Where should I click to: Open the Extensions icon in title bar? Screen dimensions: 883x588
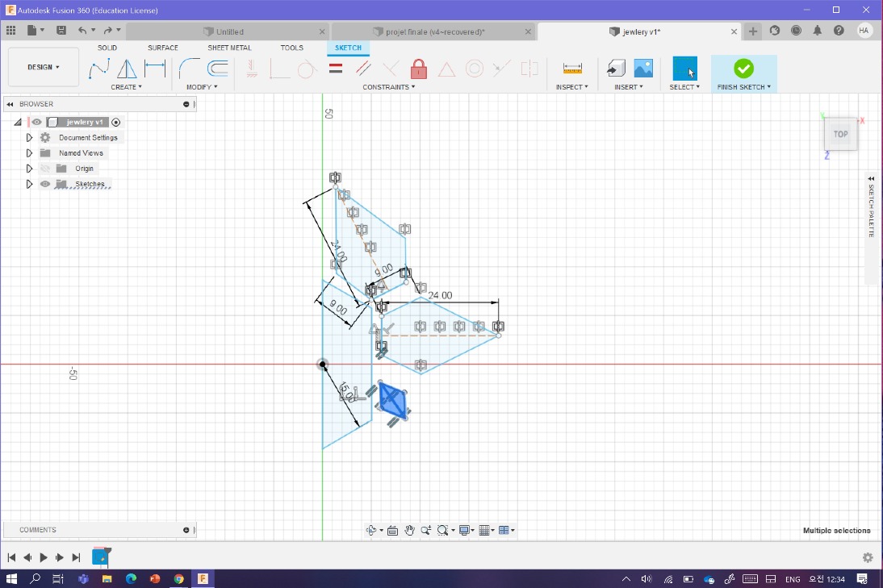[x=775, y=31]
